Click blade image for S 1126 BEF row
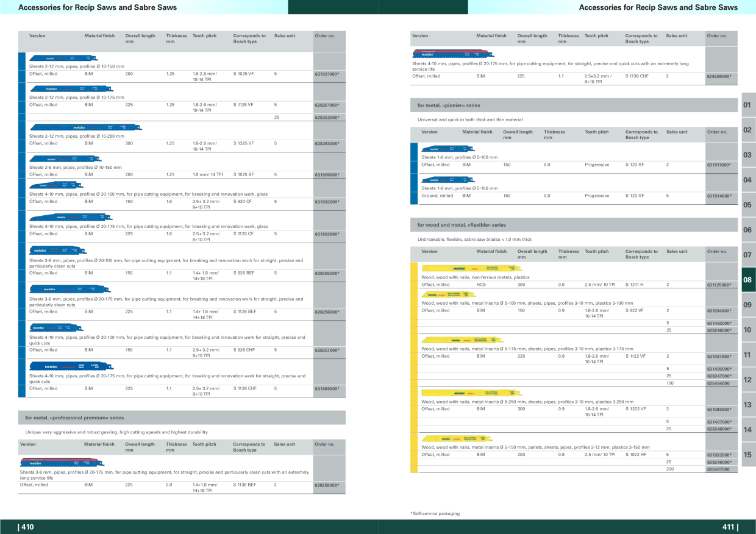Viewport: 756px width, 534px height. point(70,289)
